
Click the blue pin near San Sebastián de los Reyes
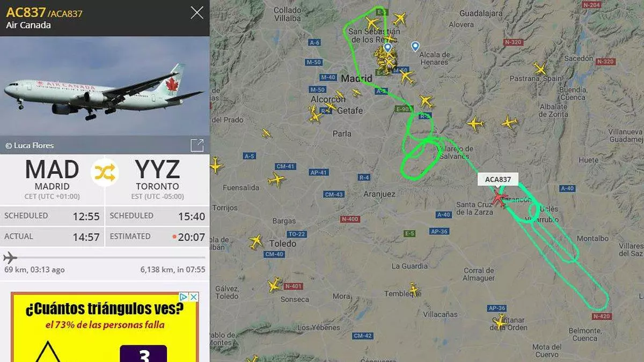(x=387, y=48)
